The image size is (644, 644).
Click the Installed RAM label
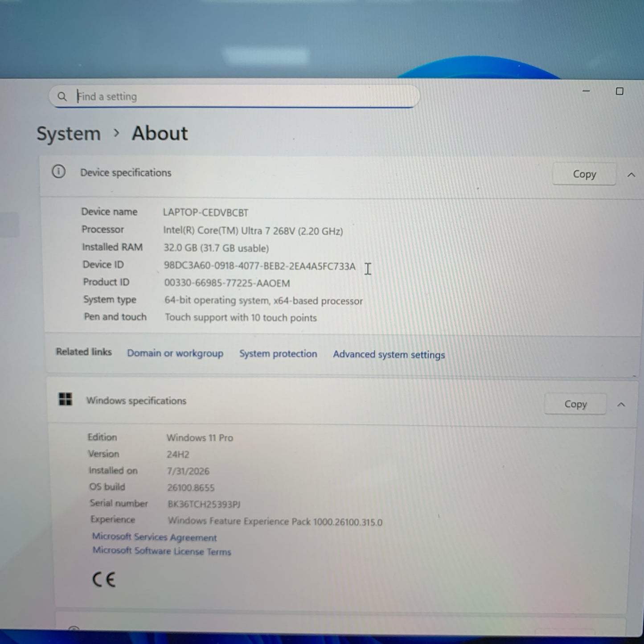tap(112, 247)
